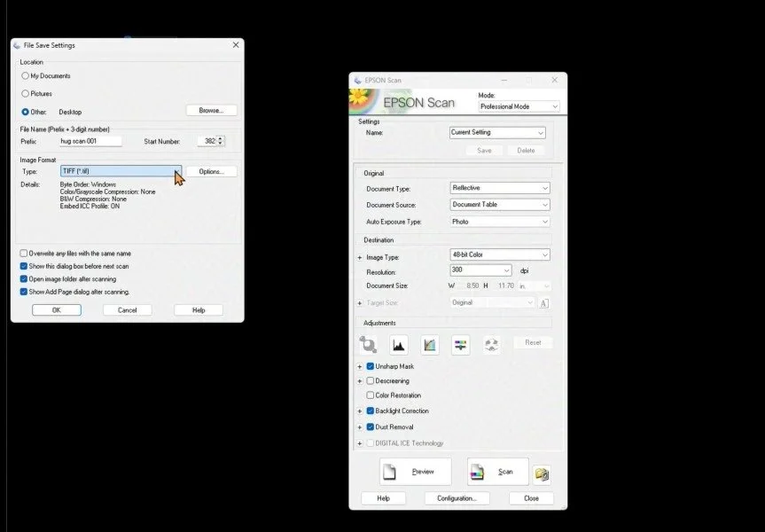Click the Browse button

point(211,110)
